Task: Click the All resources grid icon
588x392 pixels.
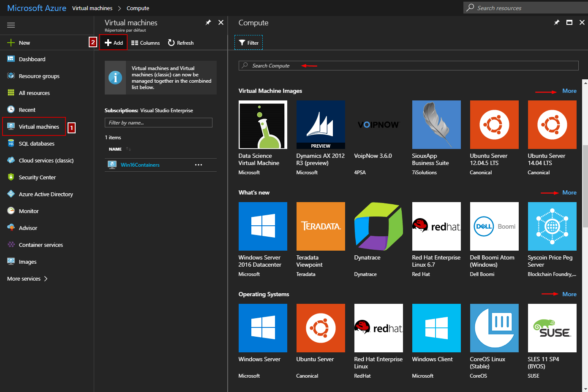Action: [x=11, y=93]
